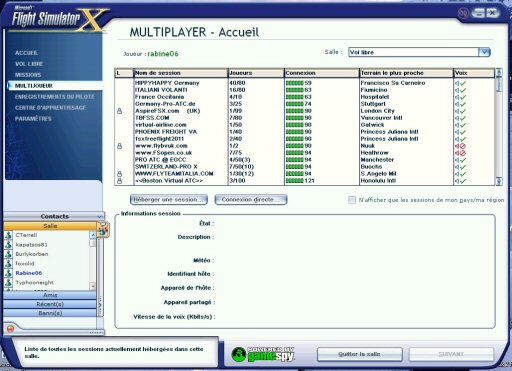Open the Banni(s) contacts tab
512x371 pixels.
[x=50, y=313]
